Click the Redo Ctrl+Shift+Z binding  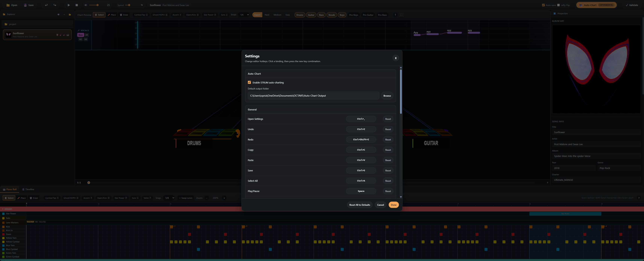click(x=361, y=139)
